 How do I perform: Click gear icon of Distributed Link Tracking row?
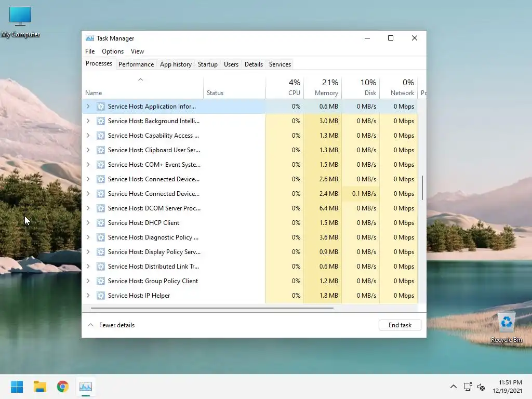100,267
